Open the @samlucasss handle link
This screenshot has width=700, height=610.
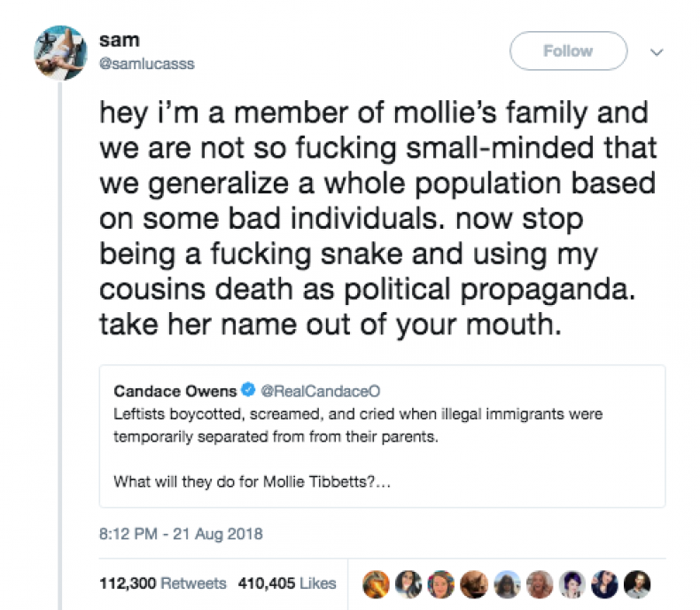[147, 64]
